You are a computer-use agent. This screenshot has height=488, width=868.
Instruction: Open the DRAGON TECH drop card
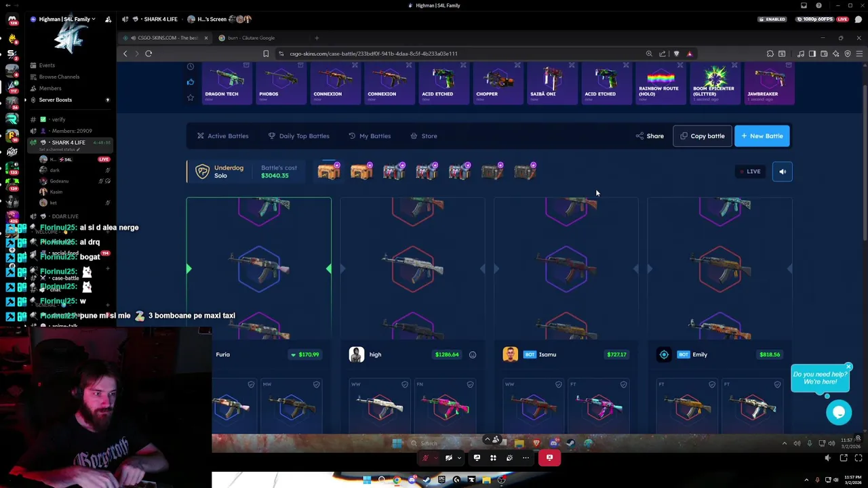pos(227,83)
